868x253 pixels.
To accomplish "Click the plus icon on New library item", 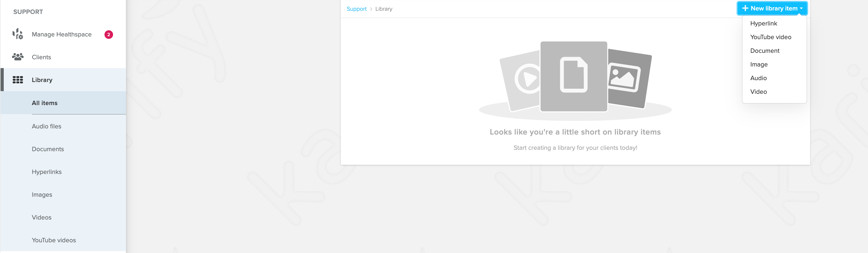I will (x=745, y=8).
